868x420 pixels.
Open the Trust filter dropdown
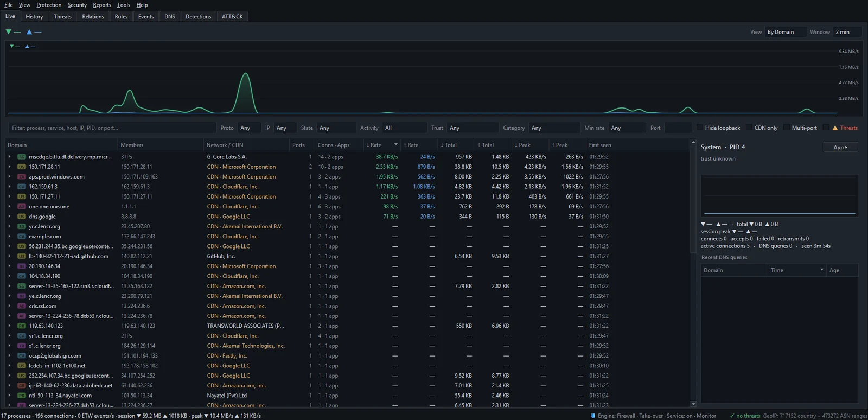473,128
